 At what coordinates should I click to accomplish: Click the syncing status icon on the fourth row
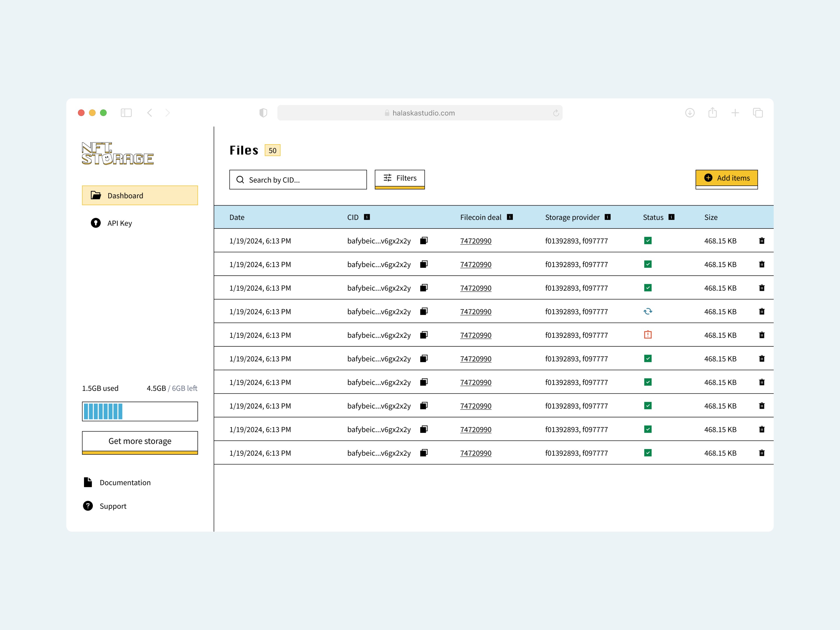(x=648, y=311)
